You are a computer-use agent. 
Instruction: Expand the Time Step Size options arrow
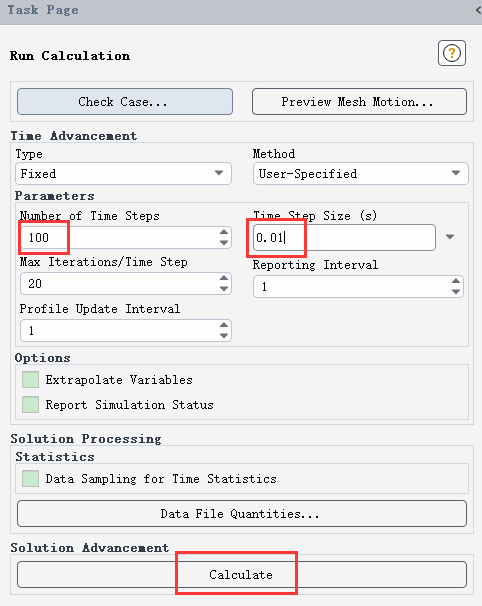(450, 237)
